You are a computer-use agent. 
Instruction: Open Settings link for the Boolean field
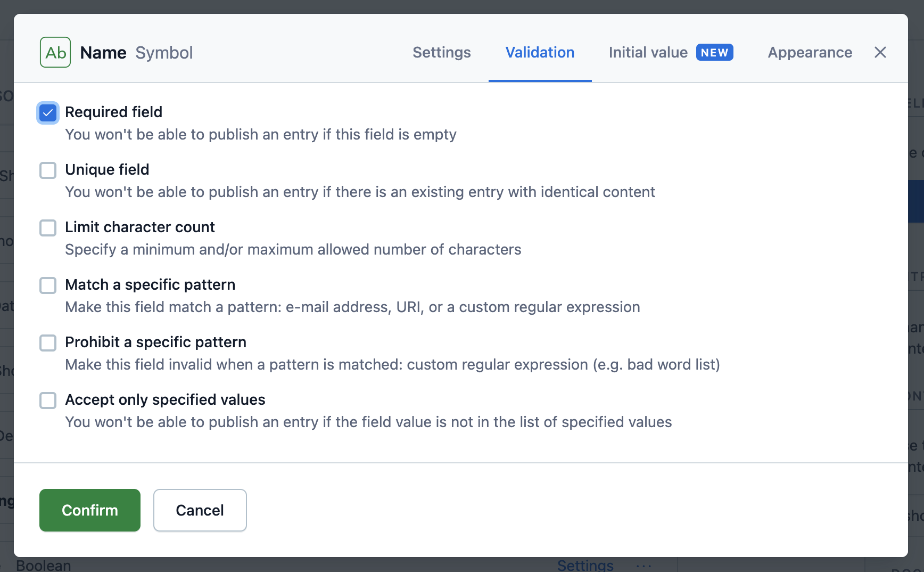[x=585, y=565]
